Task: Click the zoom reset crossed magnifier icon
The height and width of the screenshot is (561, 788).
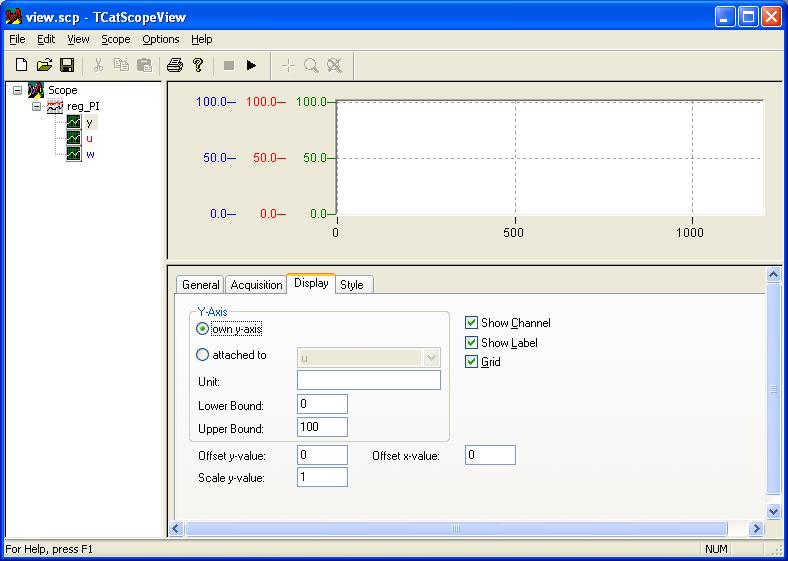Action: coord(334,65)
